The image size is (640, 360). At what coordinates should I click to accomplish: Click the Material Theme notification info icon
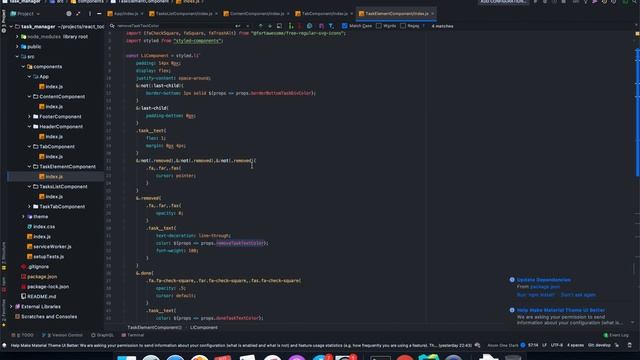coord(512,310)
